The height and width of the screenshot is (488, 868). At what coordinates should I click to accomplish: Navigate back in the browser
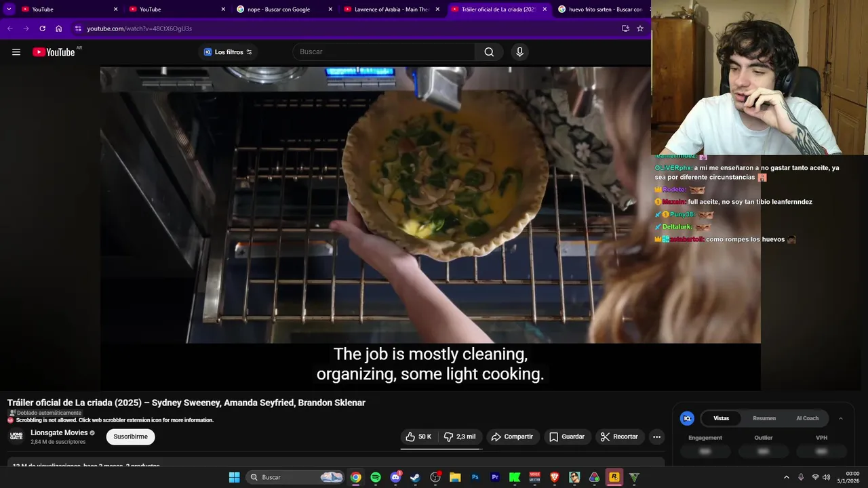(9, 28)
